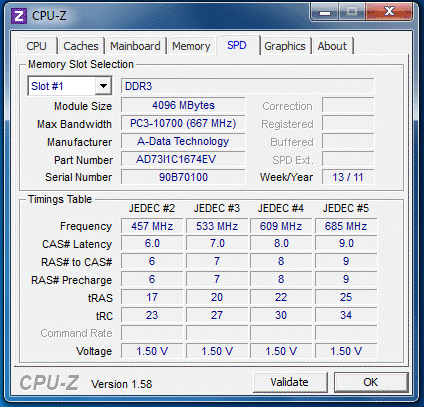Select the 4096 MBytes module size value

[183, 105]
